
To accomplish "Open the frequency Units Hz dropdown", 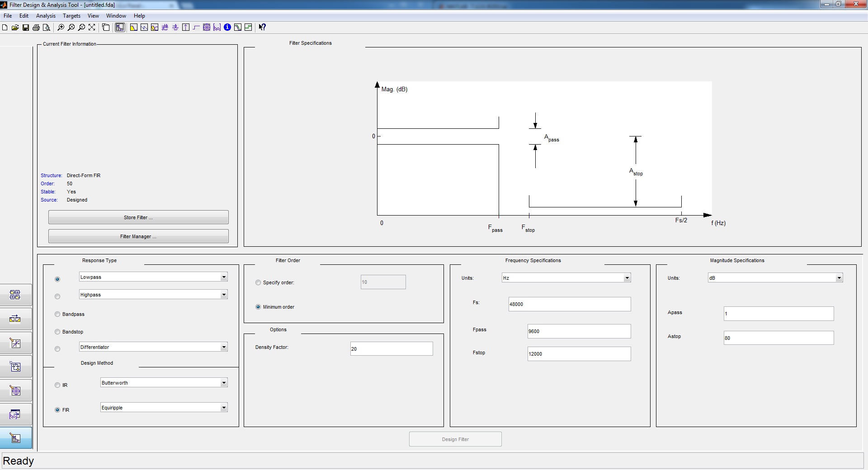I will point(627,278).
